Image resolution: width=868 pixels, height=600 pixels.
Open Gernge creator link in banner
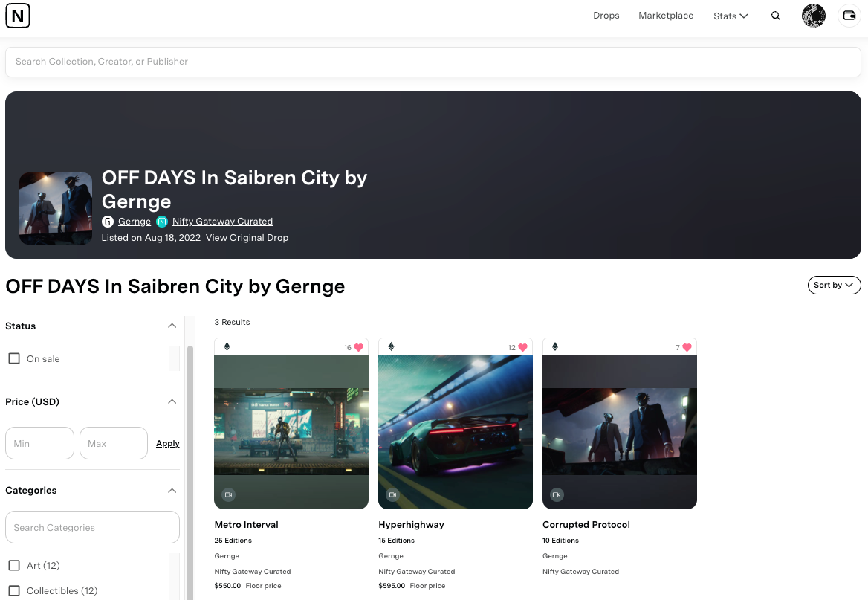pos(135,222)
